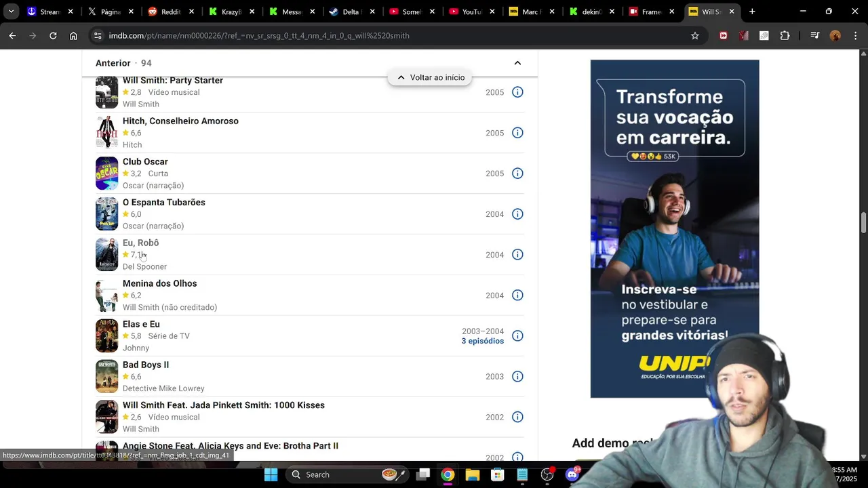Open Club Oscar title link
The image size is (868, 488).
[145, 161]
